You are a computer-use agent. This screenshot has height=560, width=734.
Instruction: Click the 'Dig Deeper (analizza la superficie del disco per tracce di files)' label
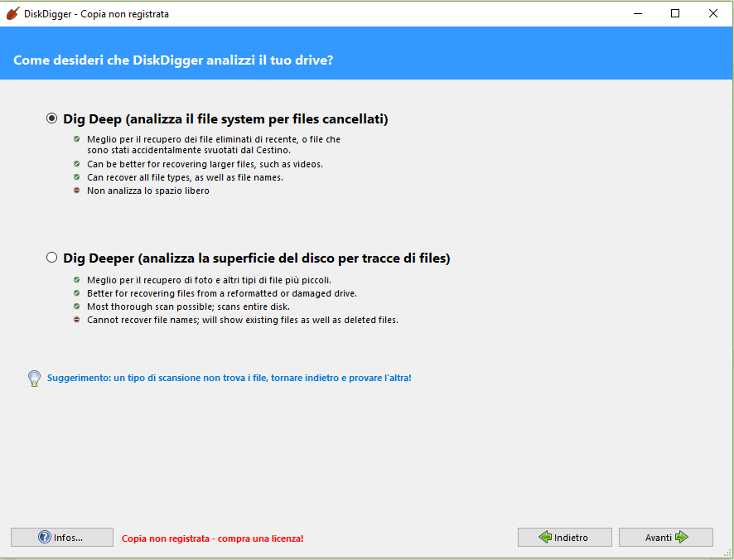tap(257, 258)
